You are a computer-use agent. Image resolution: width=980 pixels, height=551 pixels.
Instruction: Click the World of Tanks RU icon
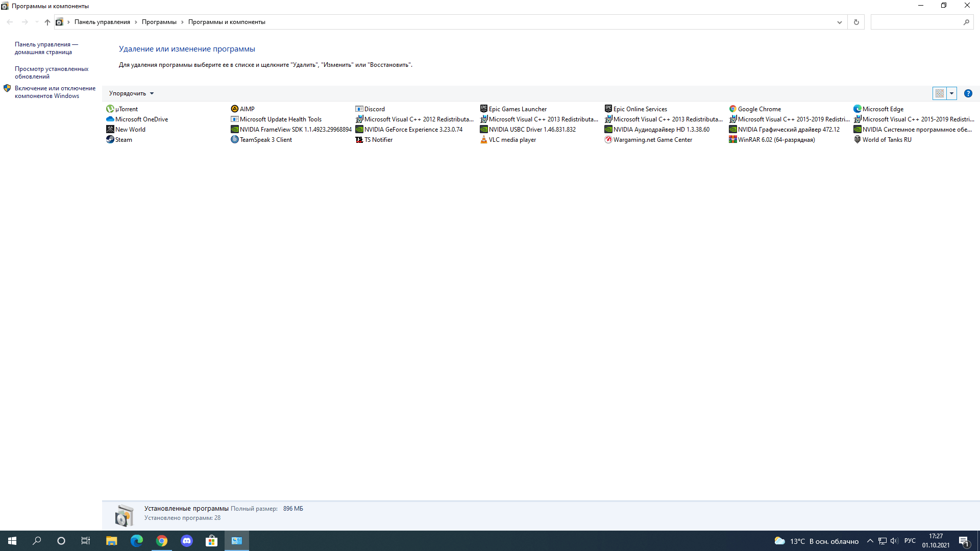point(857,139)
